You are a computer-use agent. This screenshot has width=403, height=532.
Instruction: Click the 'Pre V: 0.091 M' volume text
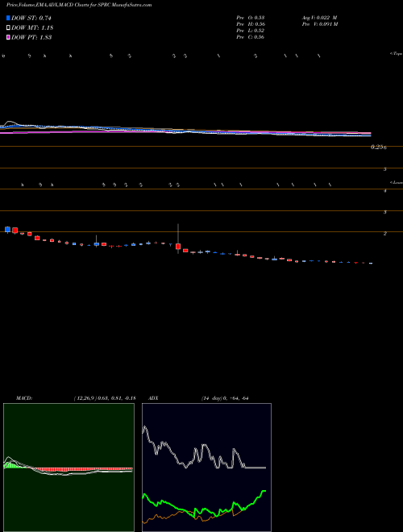(x=320, y=24)
